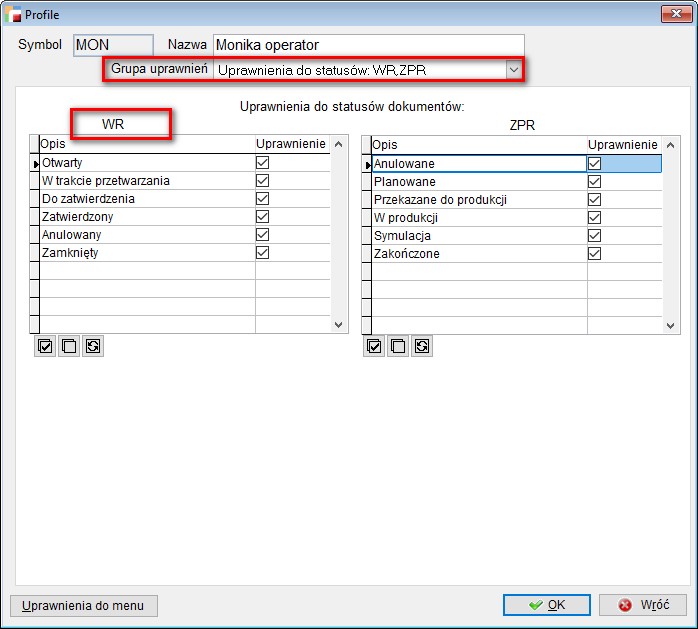Image resolution: width=698 pixels, height=629 pixels.
Task: Click invert-selection icon under ZPR table
Action: tap(423, 346)
